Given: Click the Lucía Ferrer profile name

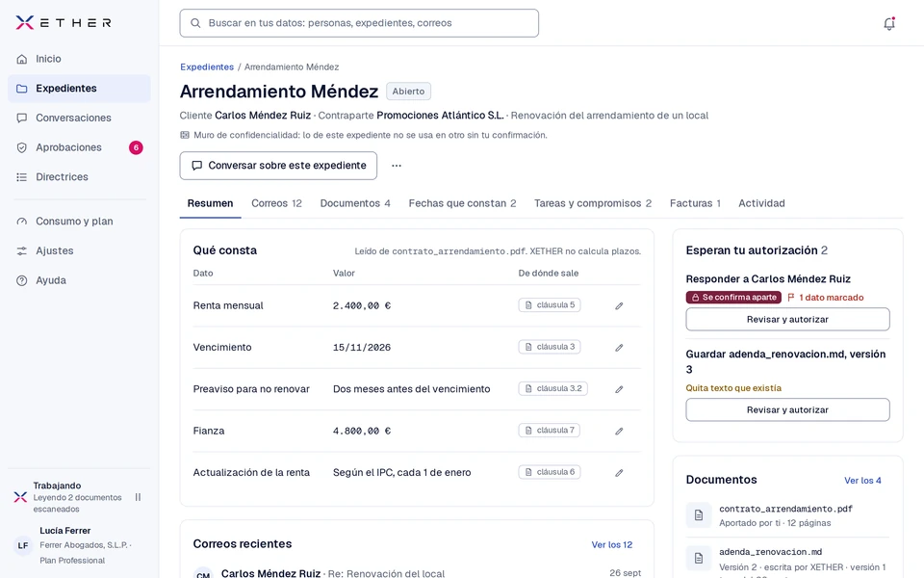Looking at the screenshot, I should (64, 531).
